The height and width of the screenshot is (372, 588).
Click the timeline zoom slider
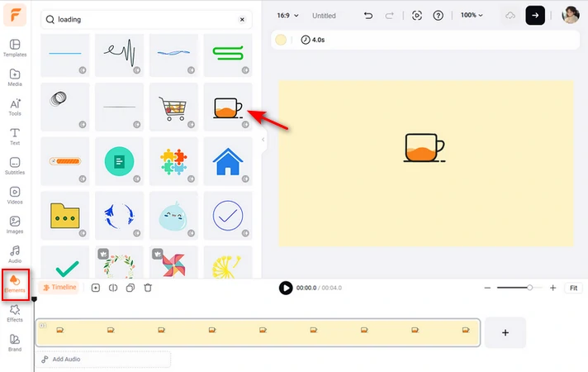pos(519,288)
